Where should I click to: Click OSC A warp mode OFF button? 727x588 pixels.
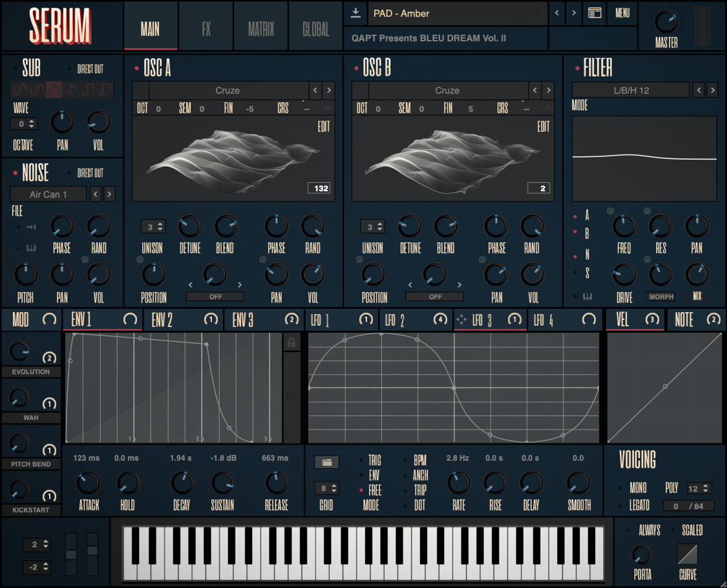[x=215, y=297]
